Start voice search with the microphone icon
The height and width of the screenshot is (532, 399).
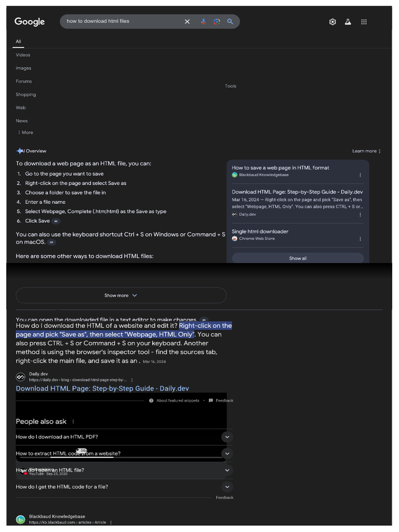point(203,22)
